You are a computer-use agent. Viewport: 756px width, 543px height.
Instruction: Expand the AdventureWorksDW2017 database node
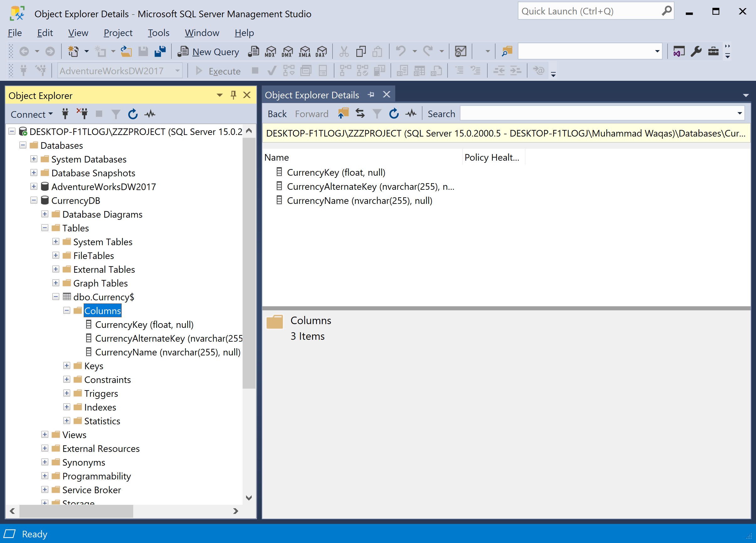click(x=34, y=187)
